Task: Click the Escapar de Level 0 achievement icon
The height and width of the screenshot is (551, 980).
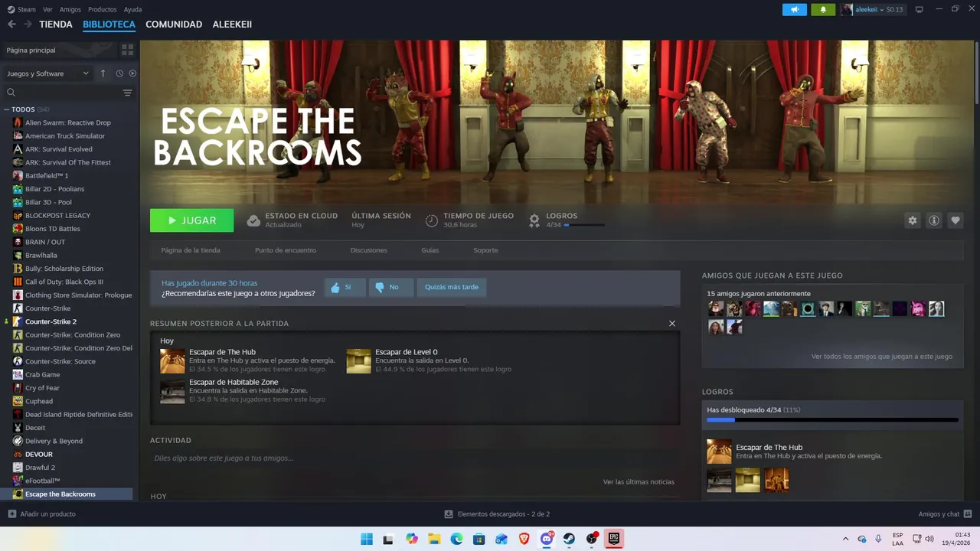Action: pos(358,360)
